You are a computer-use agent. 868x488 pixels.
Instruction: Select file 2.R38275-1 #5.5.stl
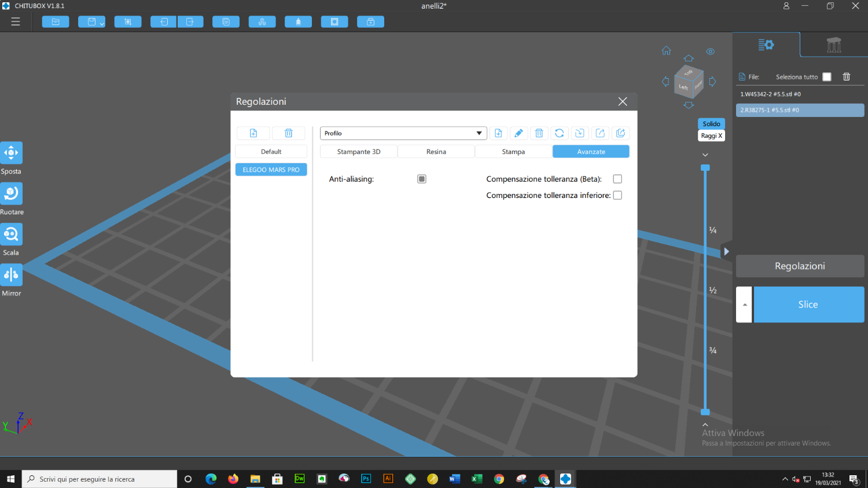point(800,110)
